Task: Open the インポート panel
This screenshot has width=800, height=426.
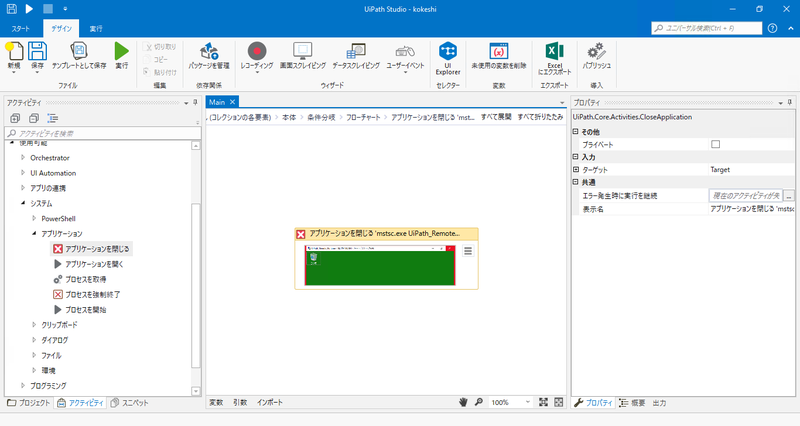Action: [270, 402]
